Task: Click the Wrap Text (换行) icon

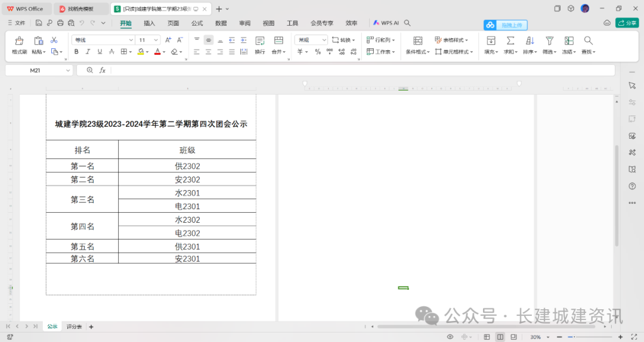Action: tap(259, 41)
